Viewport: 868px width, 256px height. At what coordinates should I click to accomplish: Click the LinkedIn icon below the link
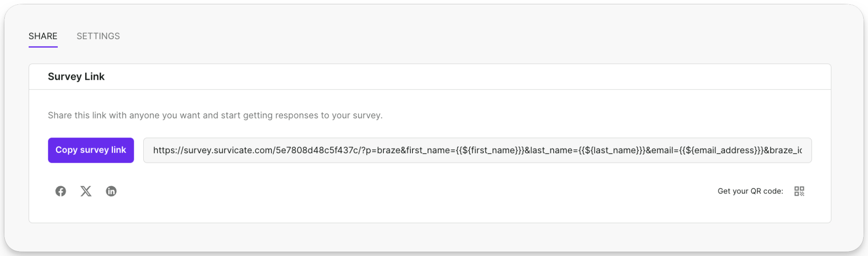(x=111, y=191)
